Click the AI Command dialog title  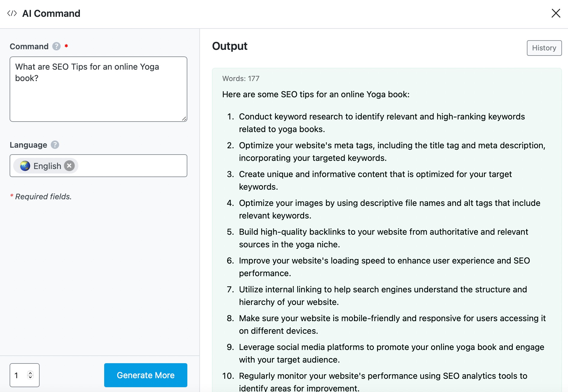[51, 13]
